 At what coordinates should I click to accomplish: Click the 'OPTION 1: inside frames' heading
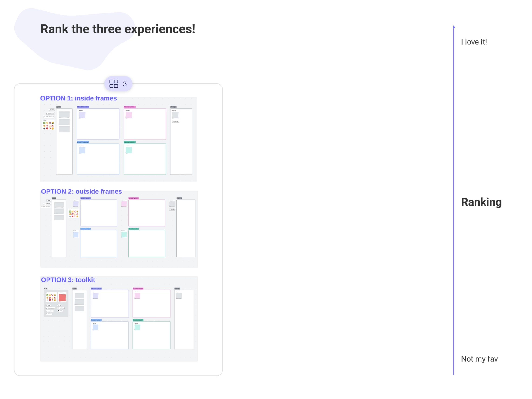[78, 98]
